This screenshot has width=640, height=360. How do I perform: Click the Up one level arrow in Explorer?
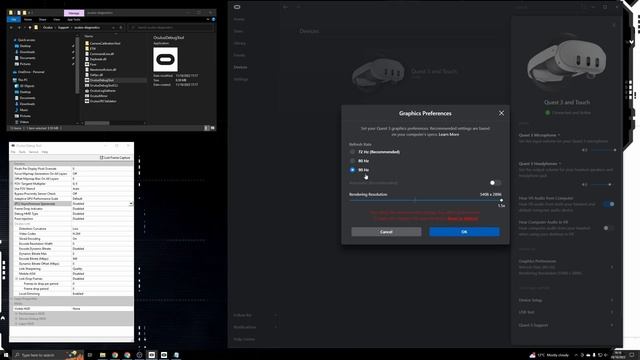point(30,27)
